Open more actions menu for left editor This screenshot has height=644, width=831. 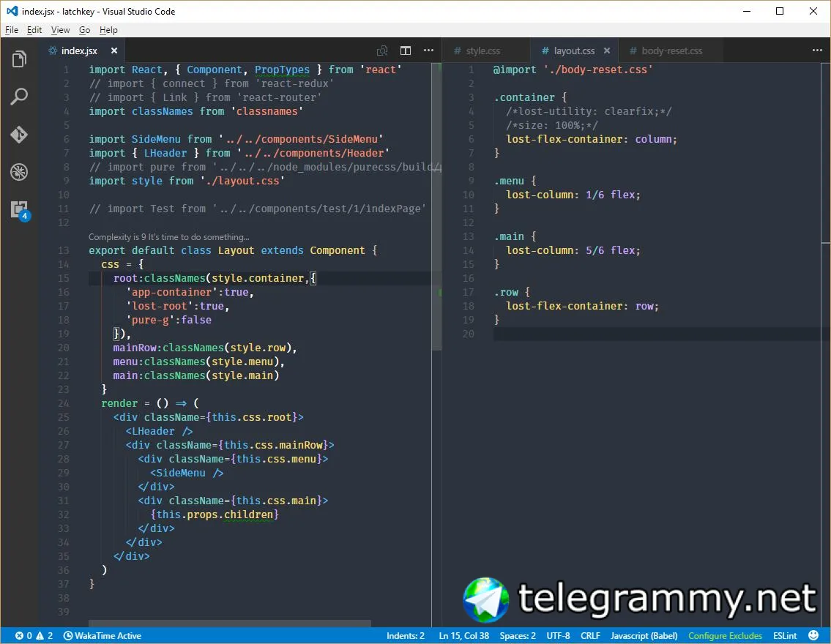429,50
